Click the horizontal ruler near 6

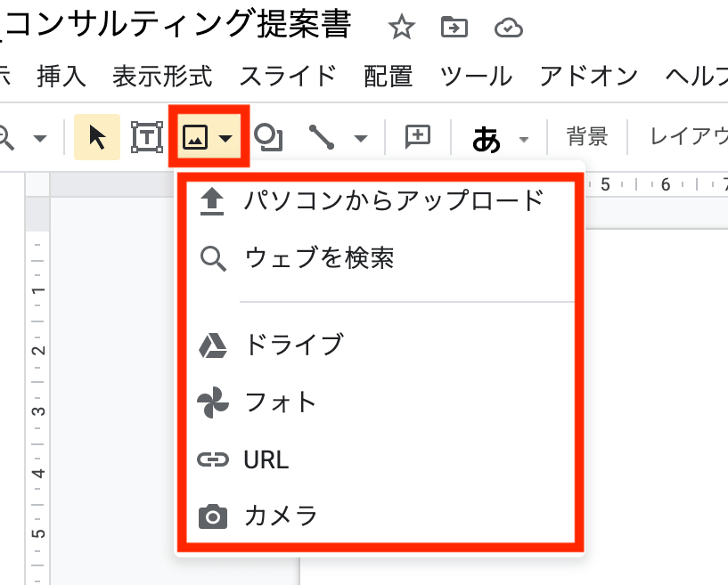(666, 184)
